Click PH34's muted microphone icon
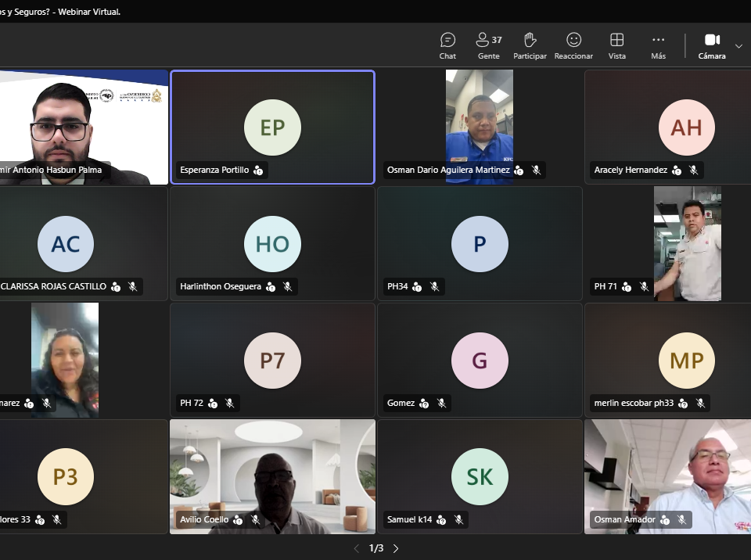Image resolution: width=751 pixels, height=560 pixels. tap(434, 286)
